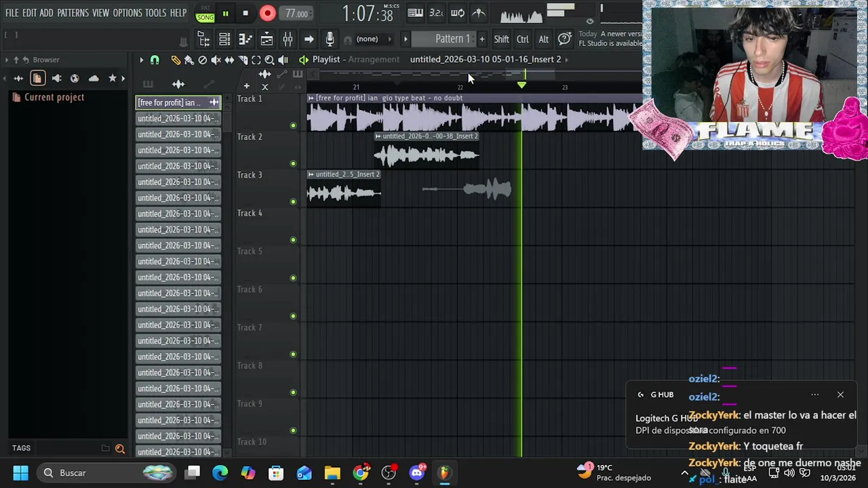Select the Draw pencil tool
The height and width of the screenshot is (488, 868).
point(176,60)
